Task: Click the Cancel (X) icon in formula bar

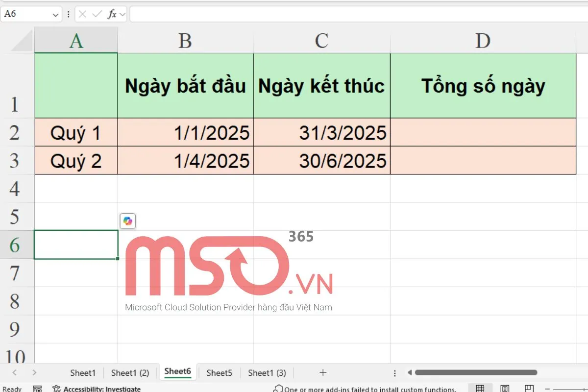Action: click(x=82, y=14)
